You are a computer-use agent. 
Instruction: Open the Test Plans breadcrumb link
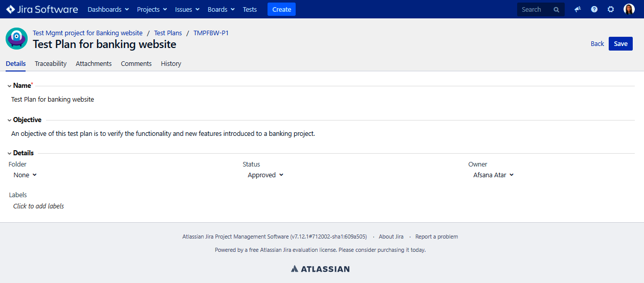168,33
